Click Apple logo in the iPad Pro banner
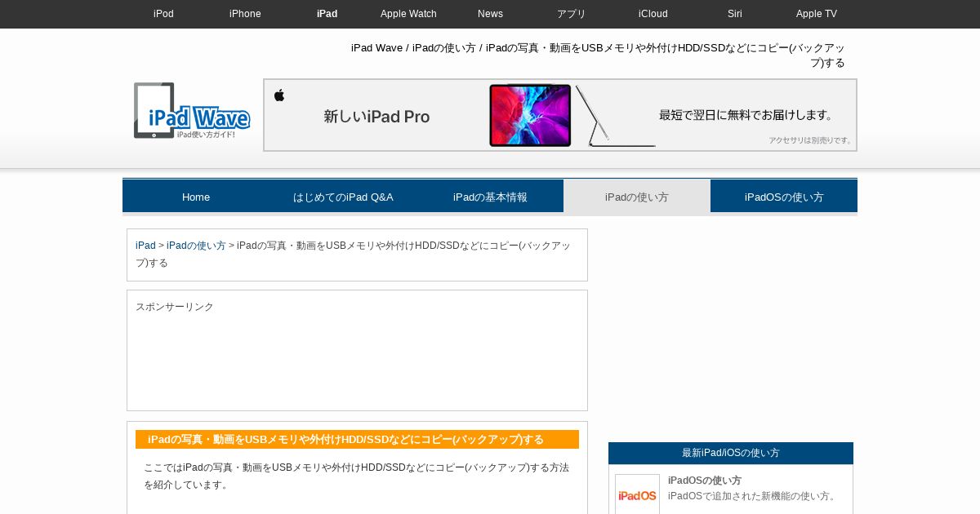Image resolution: width=980 pixels, height=514 pixels. 279,95
